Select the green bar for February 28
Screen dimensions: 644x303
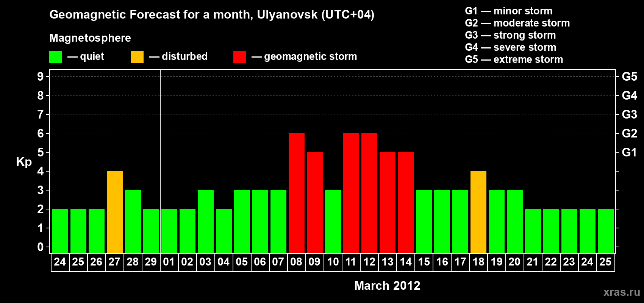pos(133,221)
